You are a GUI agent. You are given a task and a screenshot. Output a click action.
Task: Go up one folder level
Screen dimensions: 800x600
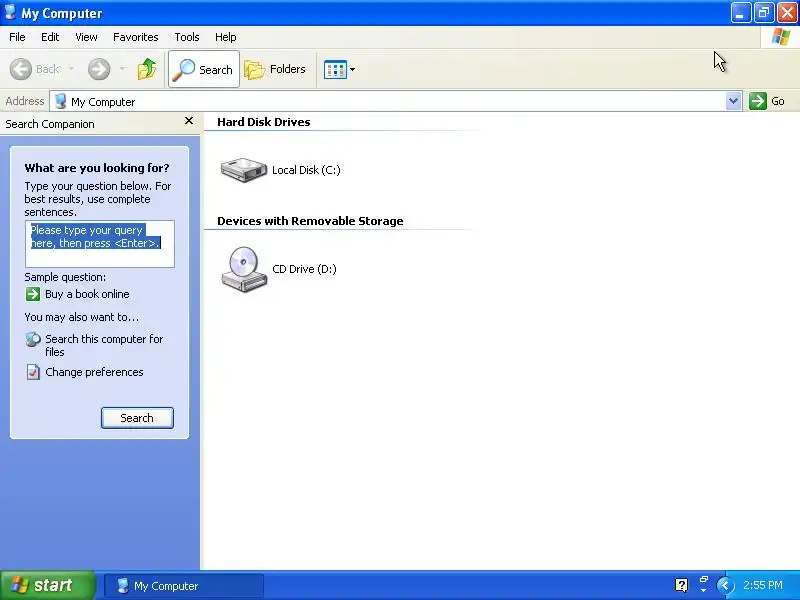(147, 69)
